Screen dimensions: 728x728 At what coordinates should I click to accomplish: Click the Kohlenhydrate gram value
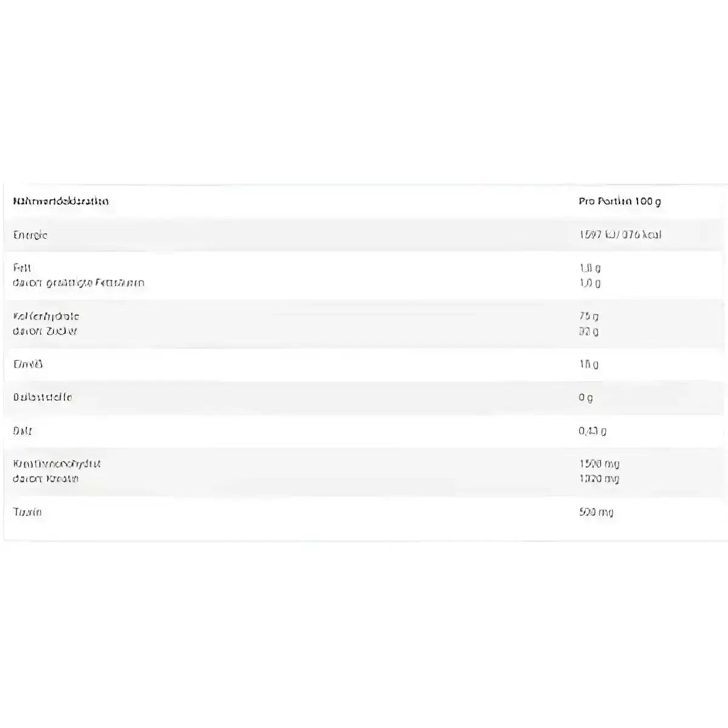coord(588,316)
